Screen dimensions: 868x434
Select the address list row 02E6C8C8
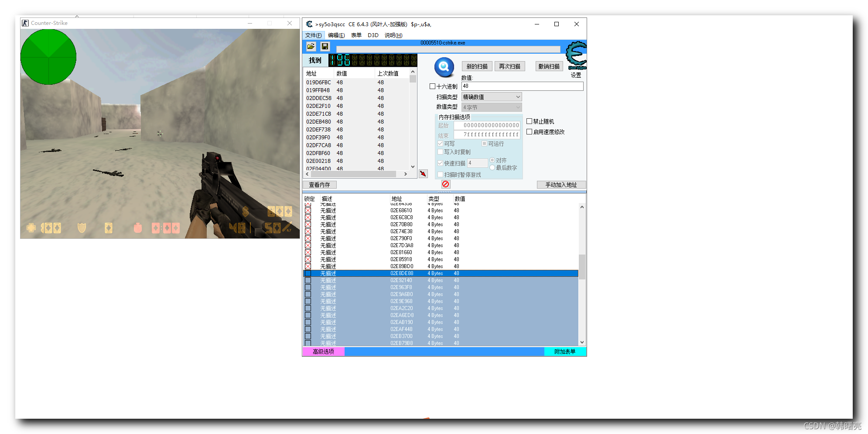tap(441, 217)
